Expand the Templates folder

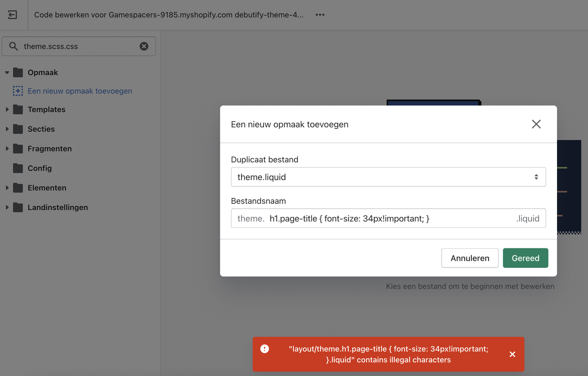(x=7, y=109)
